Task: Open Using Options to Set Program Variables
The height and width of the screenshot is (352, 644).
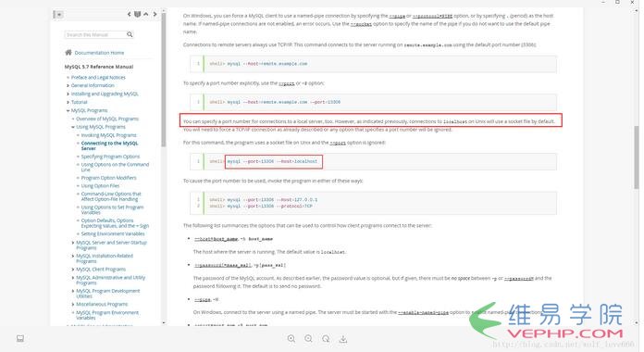Action: click(x=112, y=209)
